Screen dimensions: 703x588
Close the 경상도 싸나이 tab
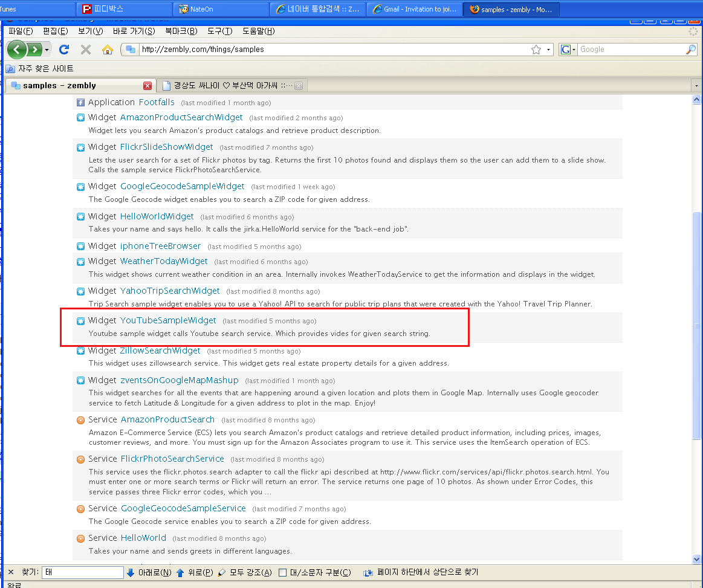point(299,86)
